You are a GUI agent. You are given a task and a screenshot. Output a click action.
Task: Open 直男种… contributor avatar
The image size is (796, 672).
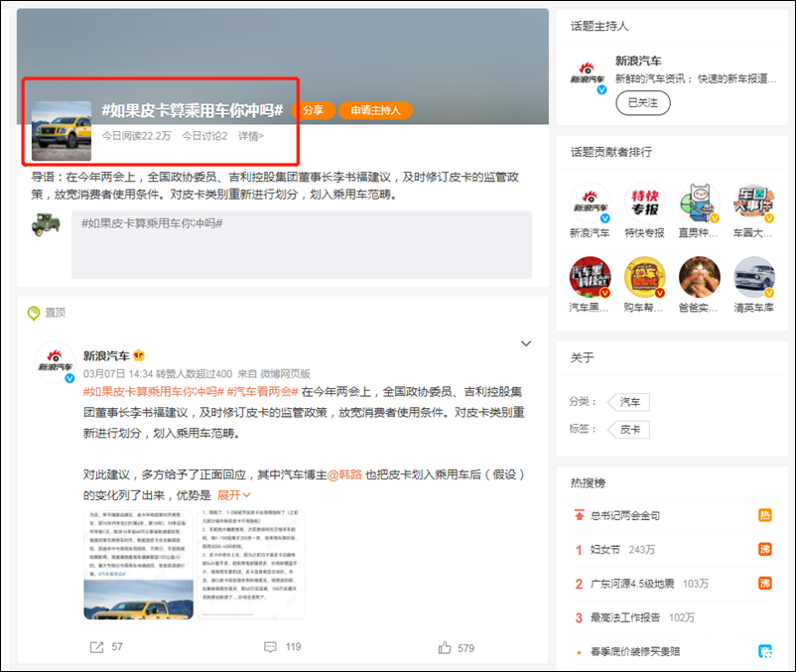pyautogui.click(x=699, y=203)
